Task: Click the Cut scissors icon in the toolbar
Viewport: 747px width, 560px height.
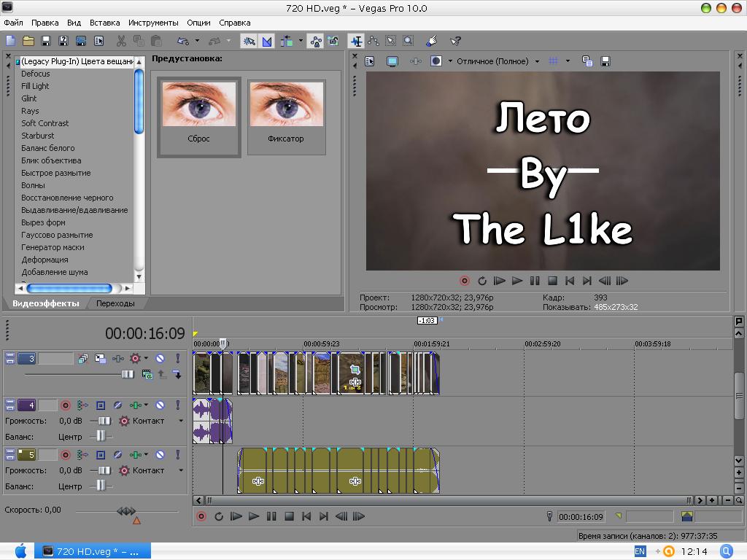Action: [x=121, y=41]
